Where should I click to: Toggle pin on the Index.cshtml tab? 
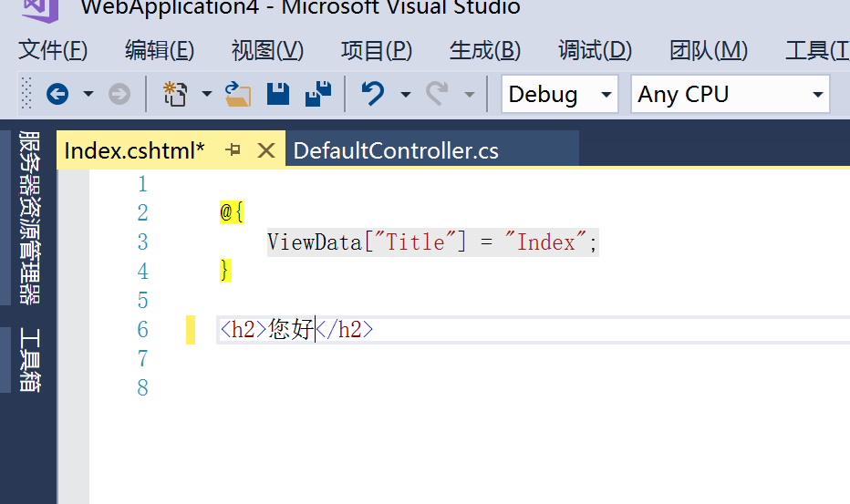233,150
